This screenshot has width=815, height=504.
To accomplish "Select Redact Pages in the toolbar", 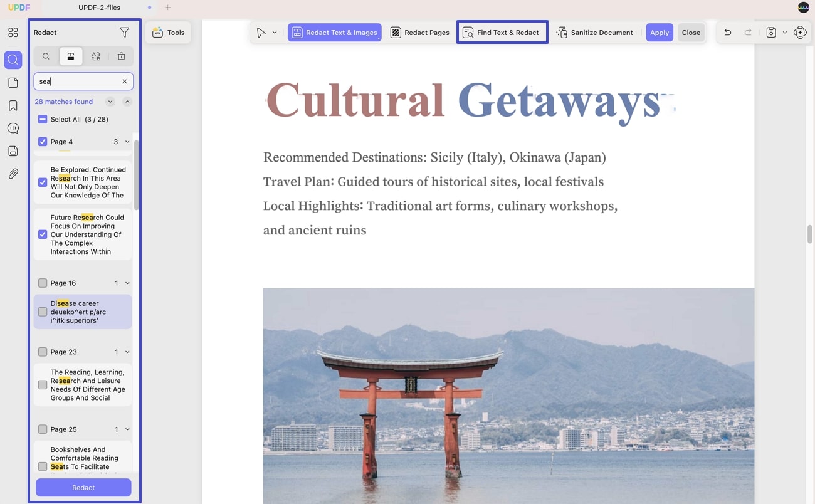I will (420, 33).
